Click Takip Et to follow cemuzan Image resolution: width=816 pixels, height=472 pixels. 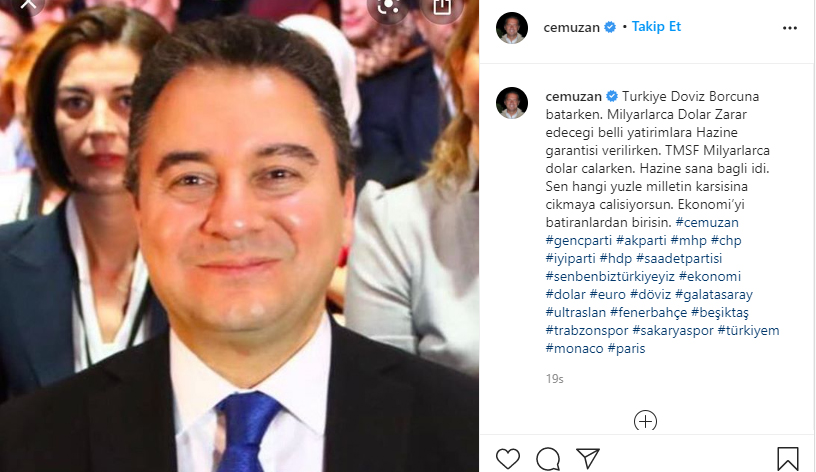[656, 27]
